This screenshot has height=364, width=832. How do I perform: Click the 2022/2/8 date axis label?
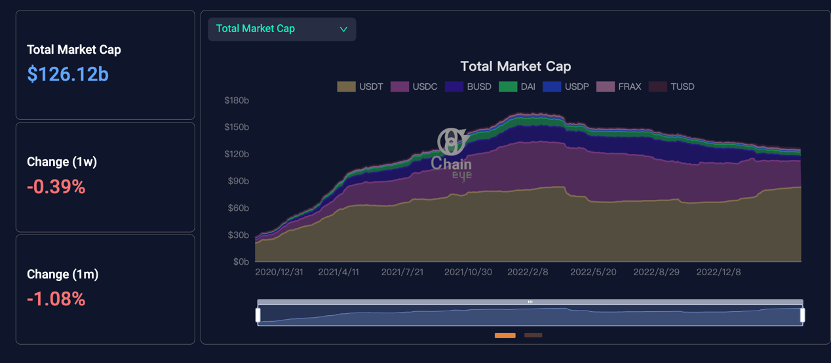point(528,272)
